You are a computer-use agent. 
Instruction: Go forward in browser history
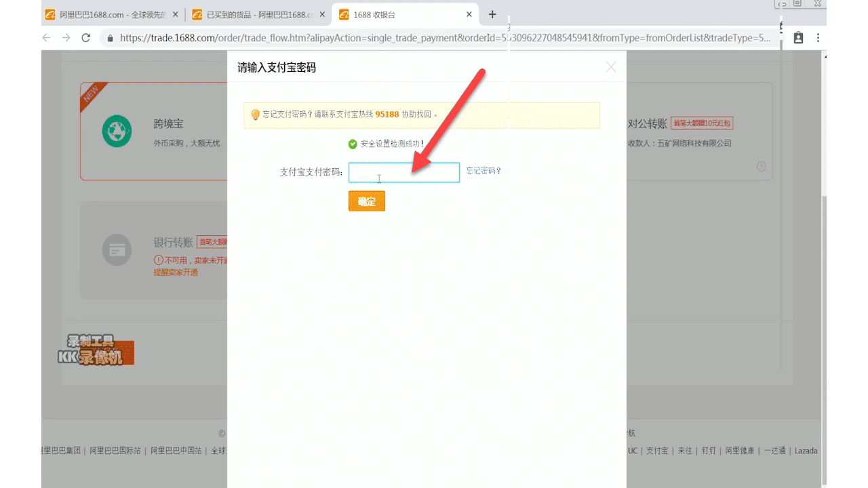coord(66,38)
